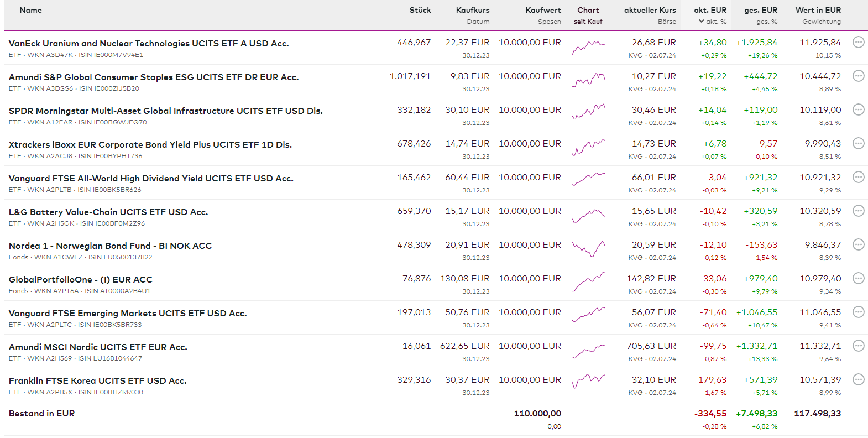Toggle sort arrow beside akt. % header
868x438 pixels.
click(x=702, y=22)
